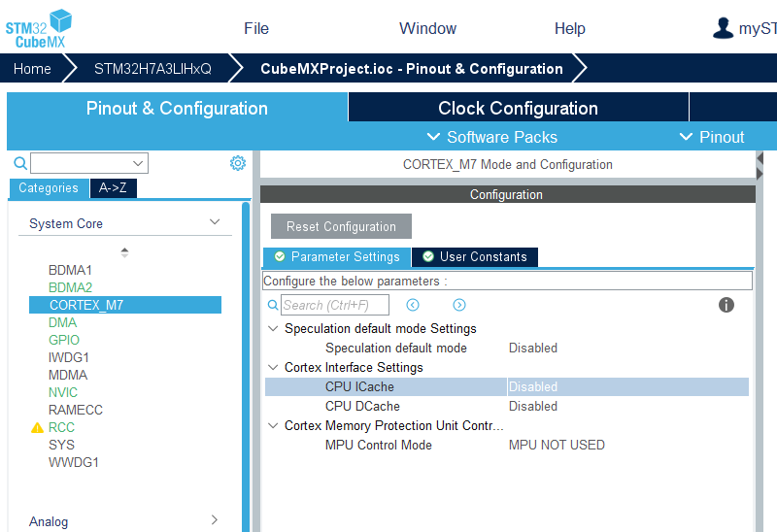Open the categories settings gear icon
This screenshot has width=777, height=532.
(237, 163)
